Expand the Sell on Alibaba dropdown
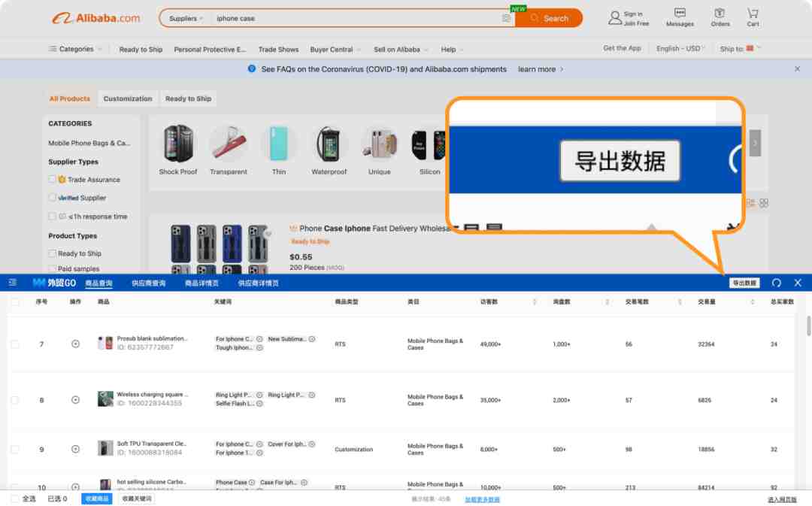 (401, 49)
